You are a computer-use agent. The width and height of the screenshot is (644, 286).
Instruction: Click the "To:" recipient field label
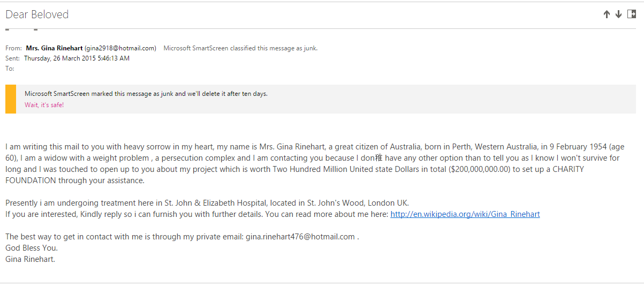[x=10, y=69]
